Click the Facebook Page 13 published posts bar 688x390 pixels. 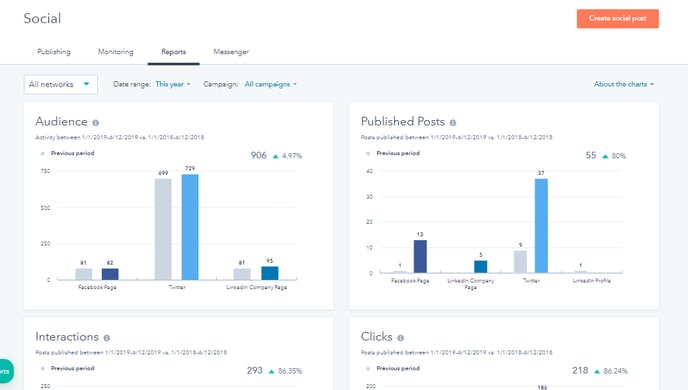(x=420, y=256)
